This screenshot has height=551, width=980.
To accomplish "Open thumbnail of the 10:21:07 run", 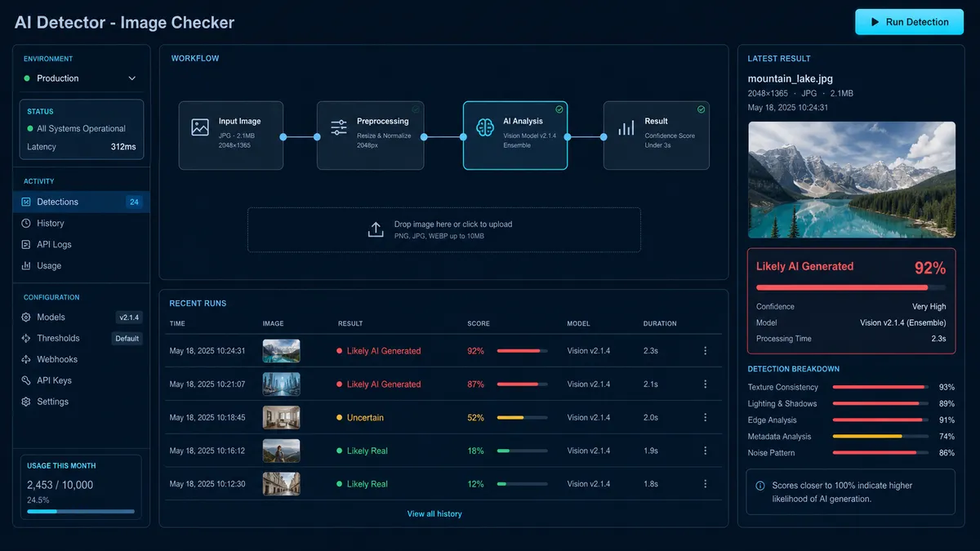I will (x=281, y=384).
